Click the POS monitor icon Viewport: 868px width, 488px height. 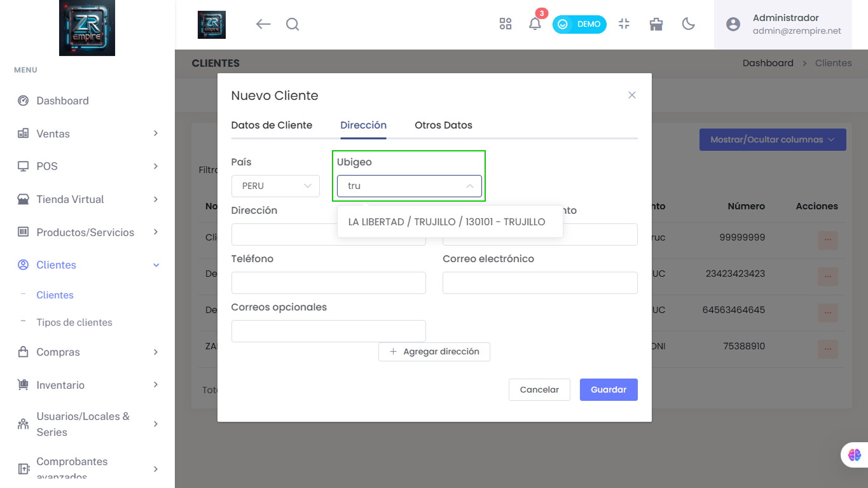click(x=24, y=166)
